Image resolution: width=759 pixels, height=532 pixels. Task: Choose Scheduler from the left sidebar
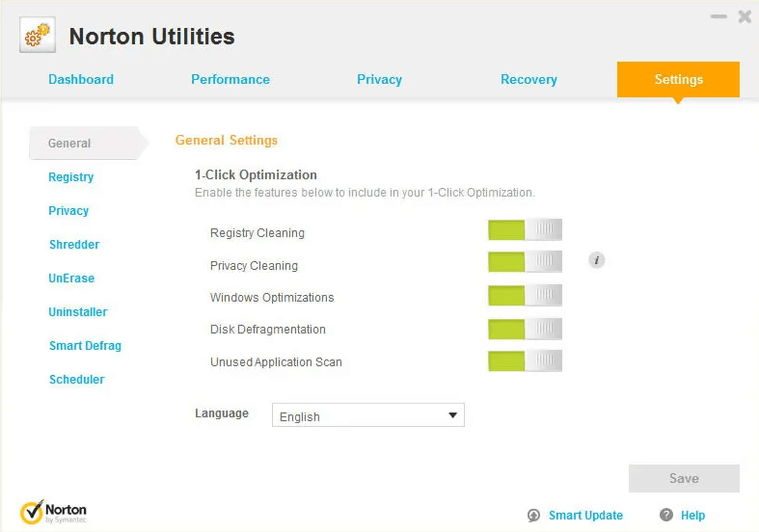(x=76, y=380)
